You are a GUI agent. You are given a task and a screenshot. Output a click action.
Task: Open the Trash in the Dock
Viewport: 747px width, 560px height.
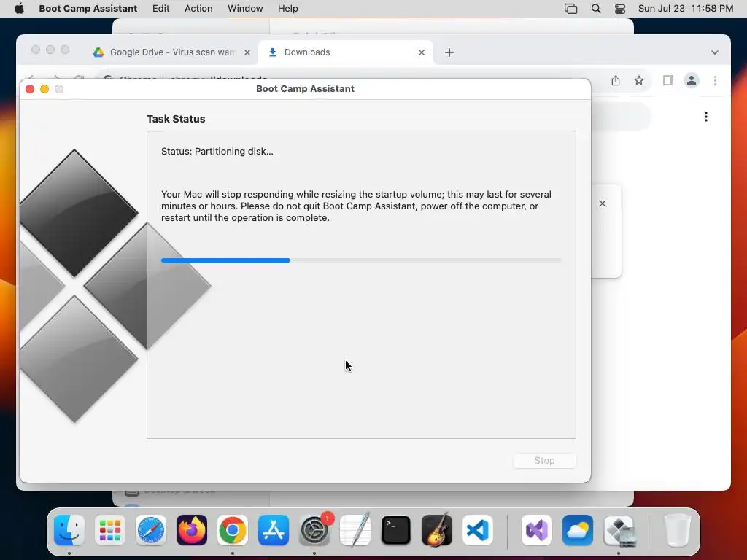click(677, 530)
